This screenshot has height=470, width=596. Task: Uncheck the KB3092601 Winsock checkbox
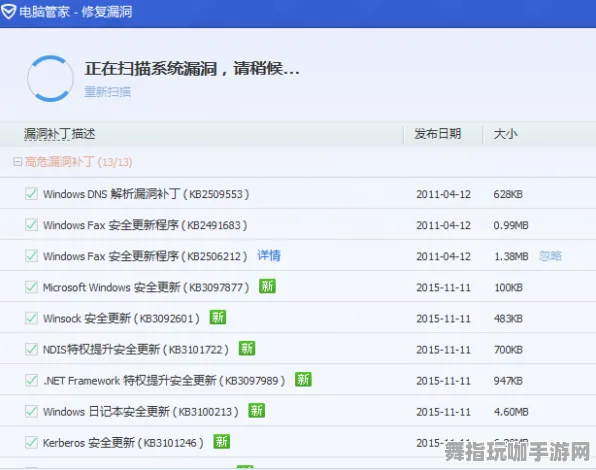click(x=31, y=318)
